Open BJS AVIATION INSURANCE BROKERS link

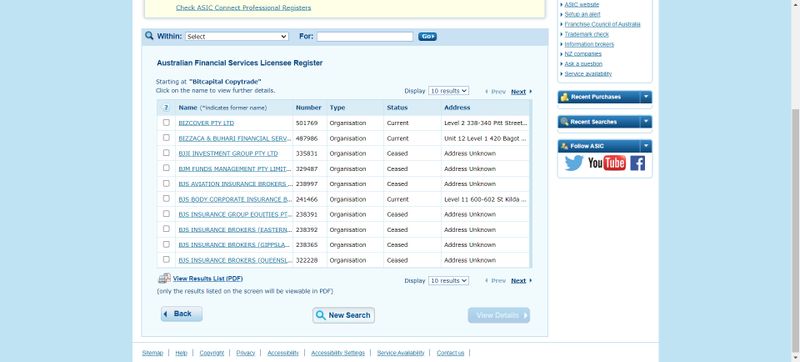[235, 184]
